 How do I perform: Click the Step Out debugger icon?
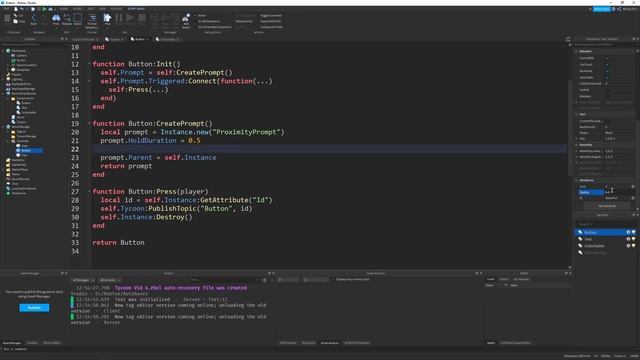175,18
